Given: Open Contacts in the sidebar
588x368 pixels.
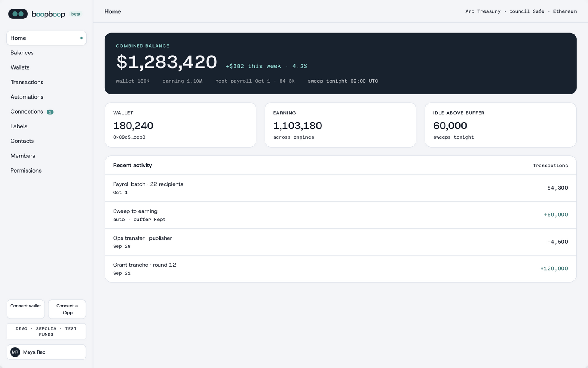Looking at the screenshot, I should pyautogui.click(x=46, y=141).
